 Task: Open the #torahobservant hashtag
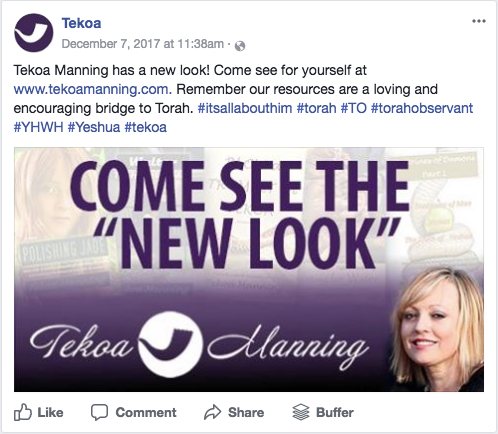click(422, 108)
